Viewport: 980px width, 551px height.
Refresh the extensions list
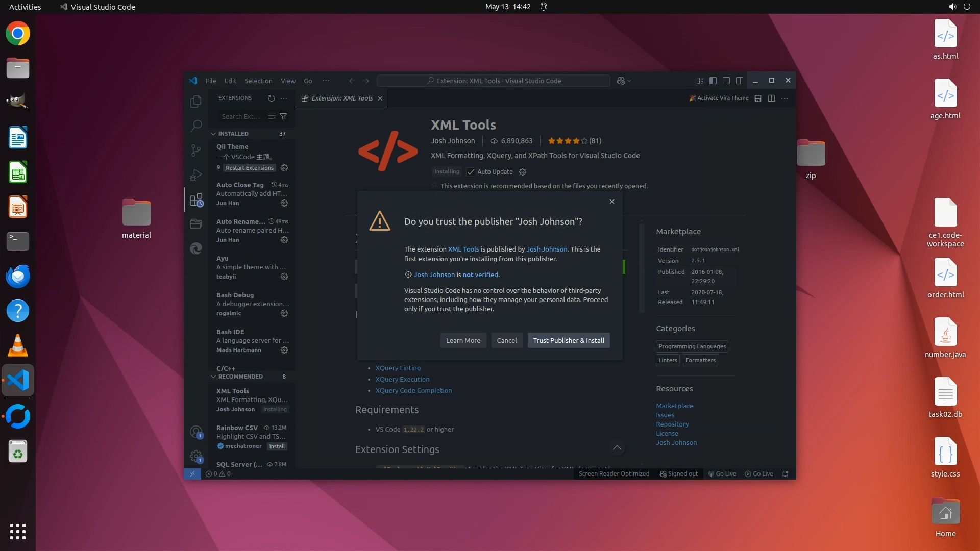tap(271, 98)
